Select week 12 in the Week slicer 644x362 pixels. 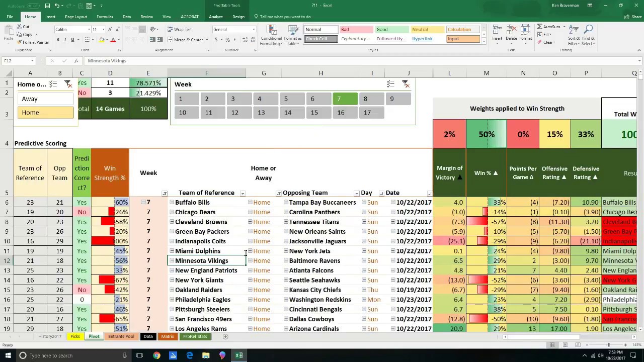coord(239,113)
